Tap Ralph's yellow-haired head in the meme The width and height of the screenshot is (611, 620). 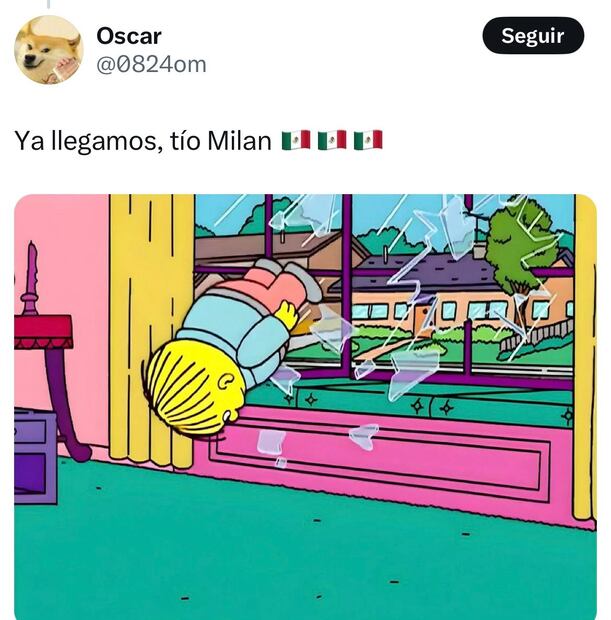tap(194, 388)
